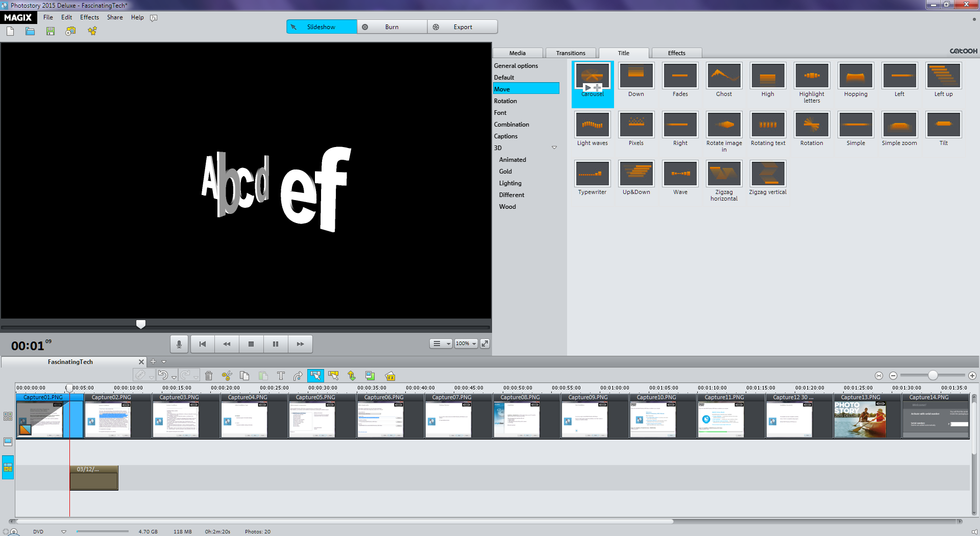Select the highlighted single-object mouse mode
The height and width of the screenshot is (536, 980).
coord(315,376)
